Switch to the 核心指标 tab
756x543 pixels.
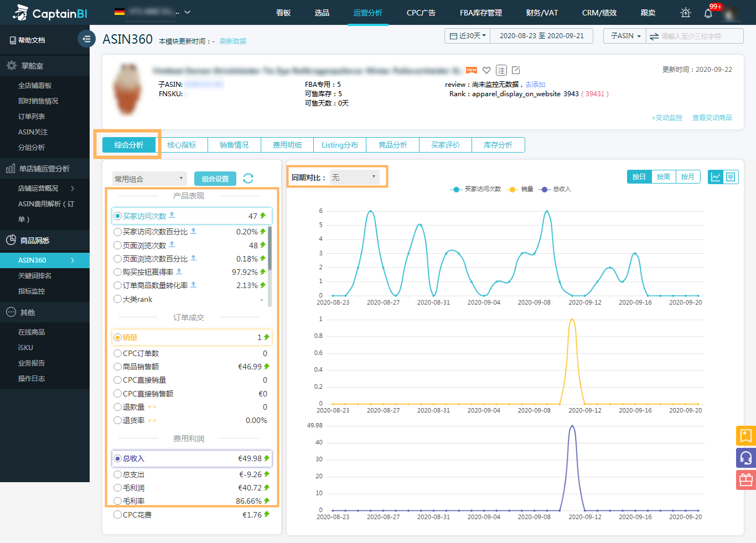pos(182,145)
